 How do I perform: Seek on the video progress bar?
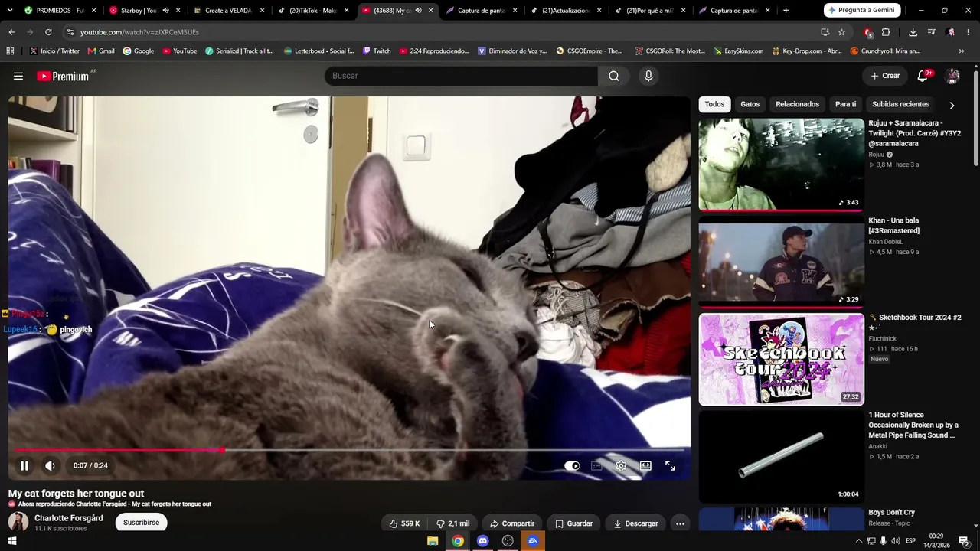click(x=349, y=450)
